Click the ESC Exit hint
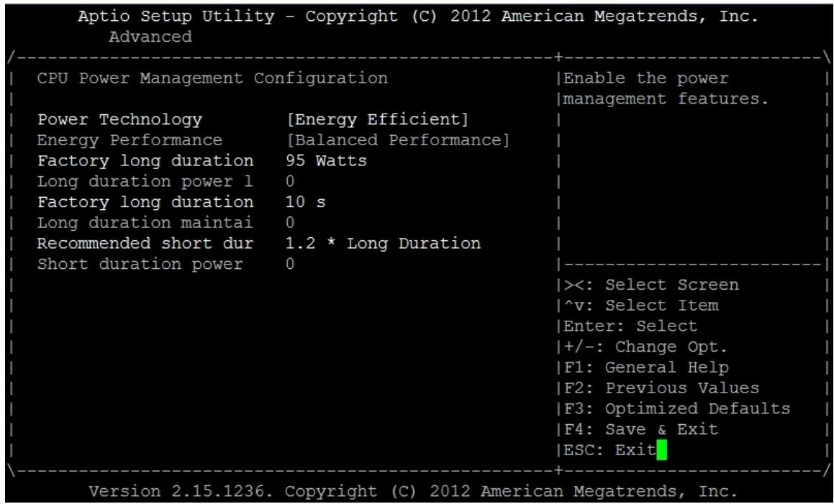The height and width of the screenshot is (504, 834). tap(609, 450)
